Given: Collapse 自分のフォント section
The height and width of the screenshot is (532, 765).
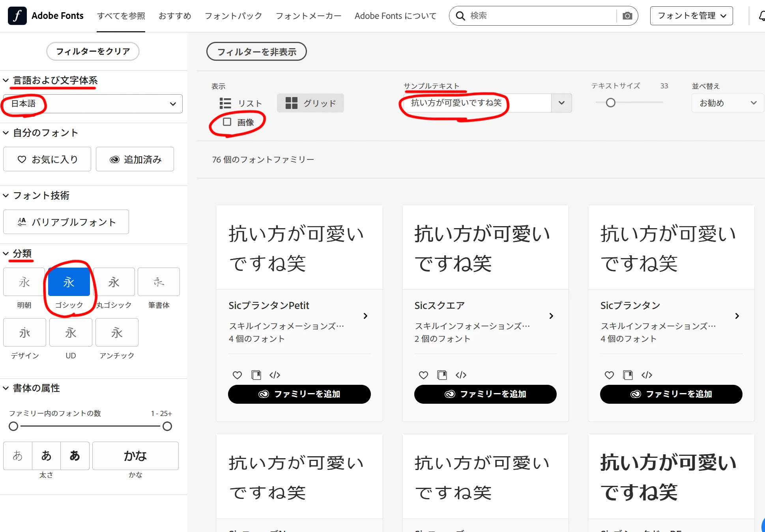Looking at the screenshot, I should click(x=6, y=133).
